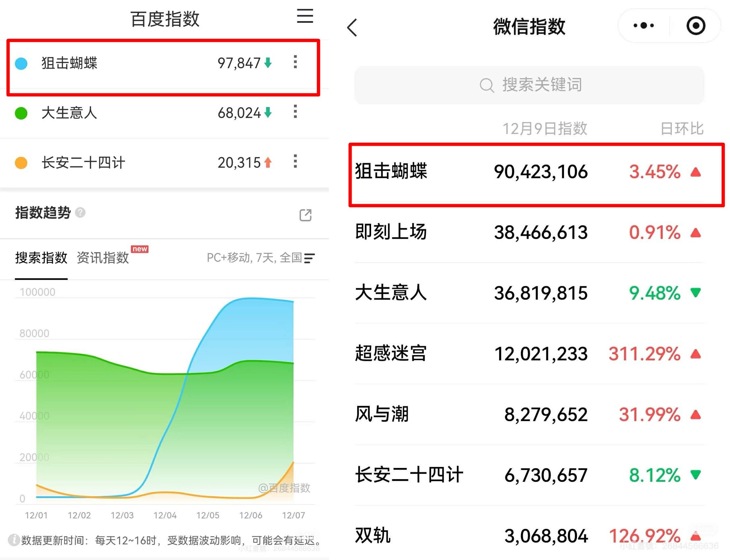Toggle the green legend dot for 大生意人

(21, 113)
